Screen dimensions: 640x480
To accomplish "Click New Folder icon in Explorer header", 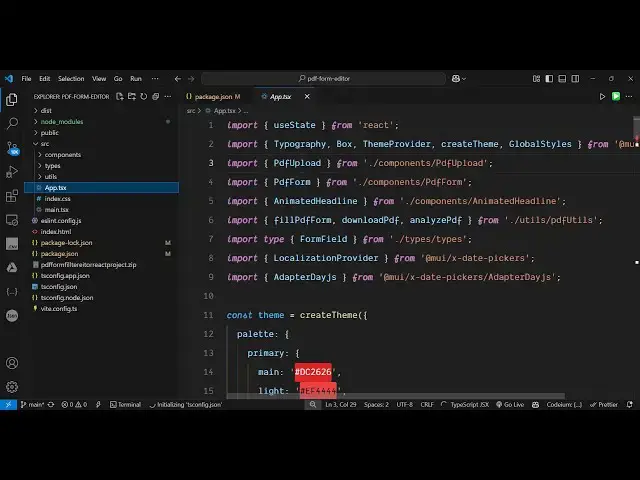I will (x=131, y=97).
